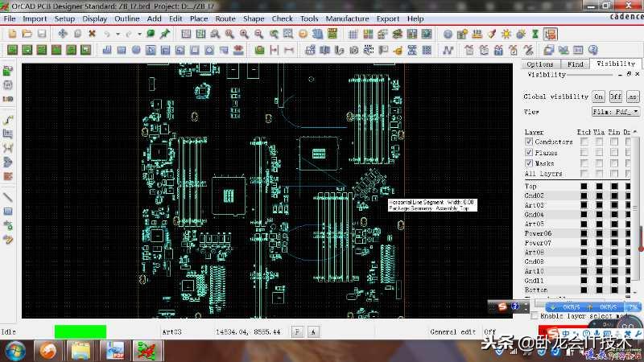Viewport: 644px width, 362px height.
Task: Uncheck the Masks layer checkbox
Action: 529,163
